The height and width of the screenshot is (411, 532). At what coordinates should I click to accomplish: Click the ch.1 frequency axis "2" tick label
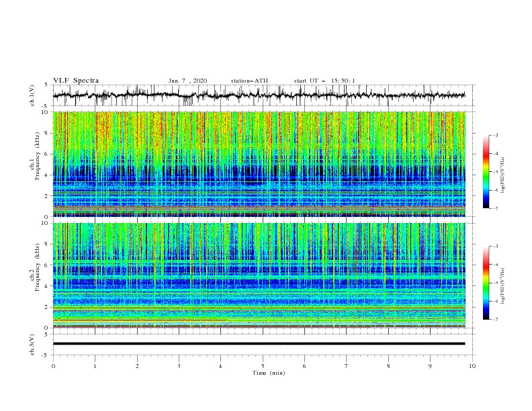pyautogui.click(x=47, y=196)
